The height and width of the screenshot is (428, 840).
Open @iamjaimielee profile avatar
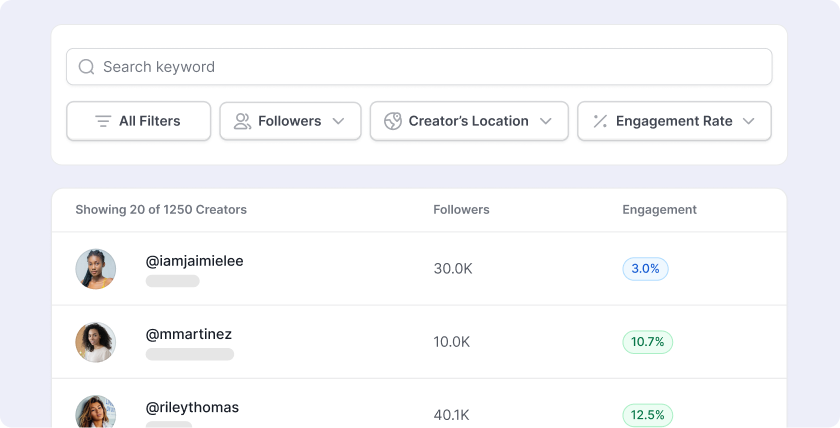point(96,269)
